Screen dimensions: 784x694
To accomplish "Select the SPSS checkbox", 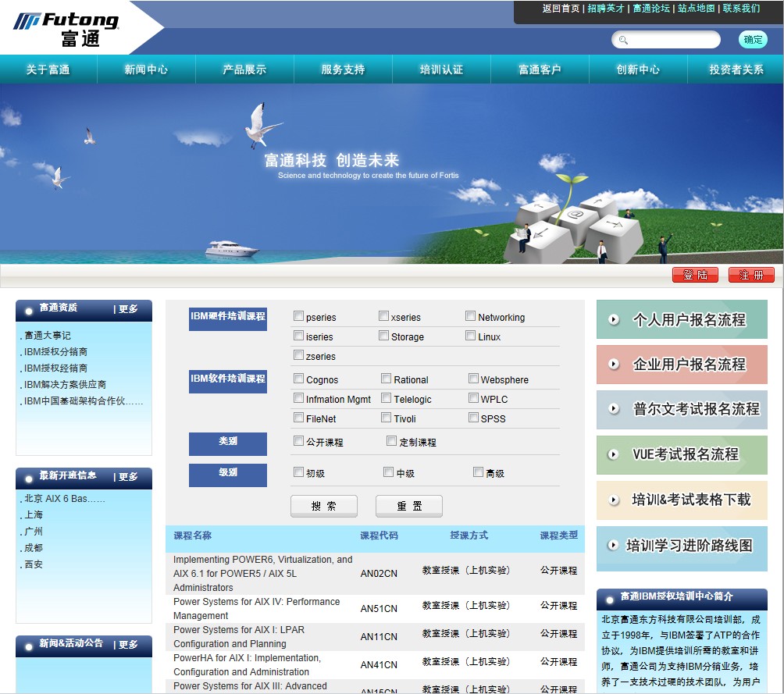I will click(473, 418).
